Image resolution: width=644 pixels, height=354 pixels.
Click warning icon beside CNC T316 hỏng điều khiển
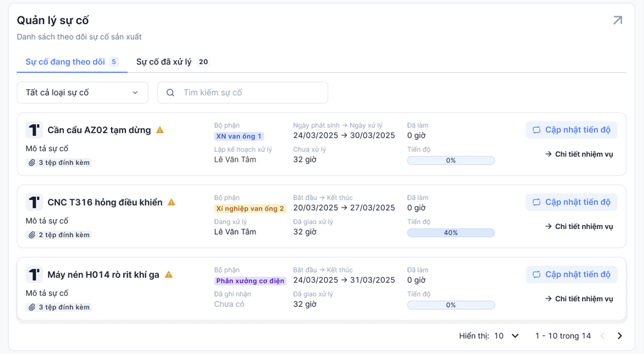pyautogui.click(x=171, y=202)
